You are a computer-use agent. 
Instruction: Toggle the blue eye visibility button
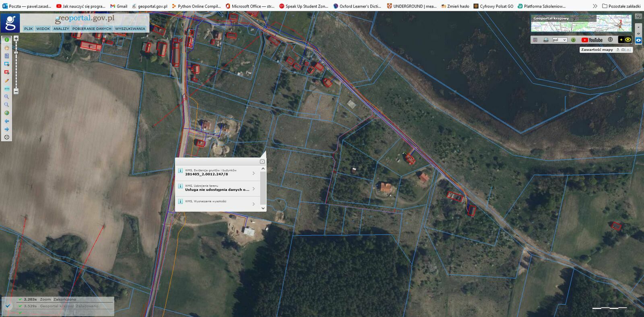point(638,40)
